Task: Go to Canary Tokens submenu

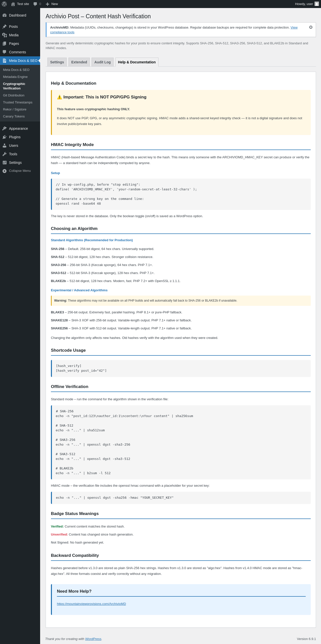Action: pos(14,116)
